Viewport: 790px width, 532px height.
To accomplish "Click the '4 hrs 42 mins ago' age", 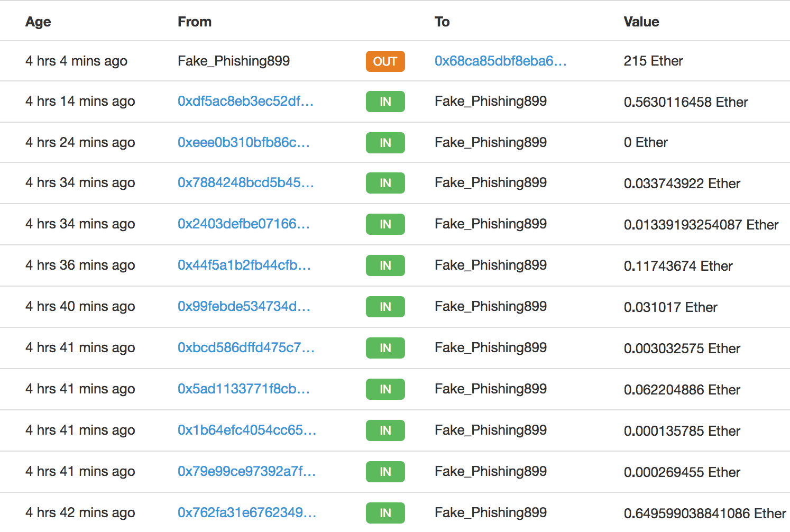I will pyautogui.click(x=80, y=512).
